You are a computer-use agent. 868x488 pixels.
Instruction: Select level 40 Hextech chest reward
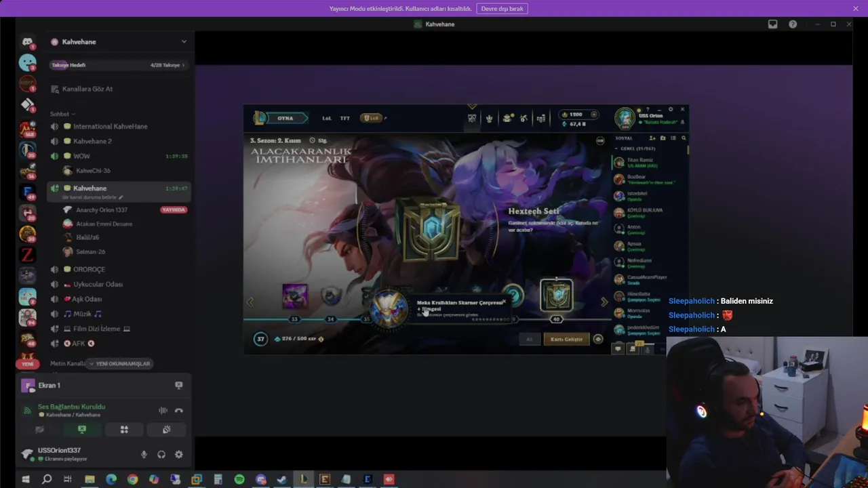coord(557,296)
